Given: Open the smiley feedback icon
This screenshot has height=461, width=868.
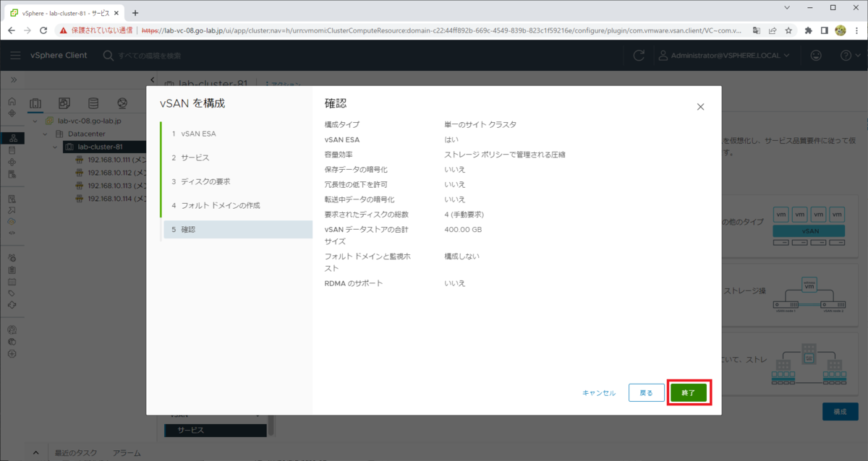Looking at the screenshot, I should pos(816,56).
